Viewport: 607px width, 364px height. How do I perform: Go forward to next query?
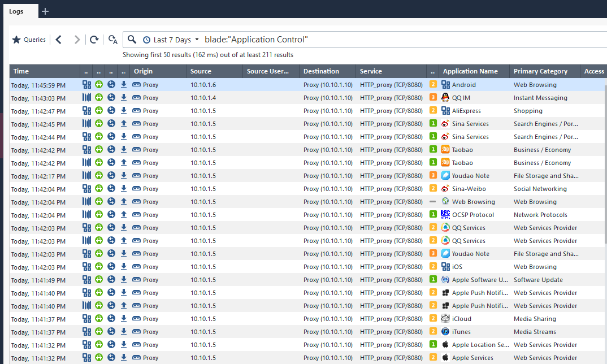click(77, 40)
